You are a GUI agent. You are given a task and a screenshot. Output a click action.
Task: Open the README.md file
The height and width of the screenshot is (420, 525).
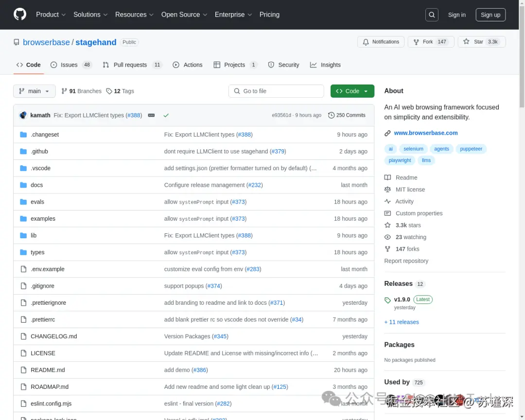pyautogui.click(x=48, y=370)
